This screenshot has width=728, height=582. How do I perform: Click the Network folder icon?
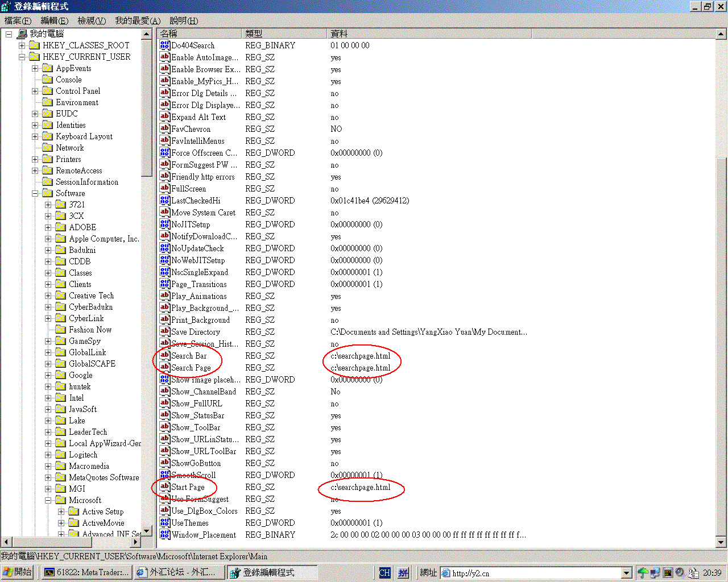[x=48, y=148]
